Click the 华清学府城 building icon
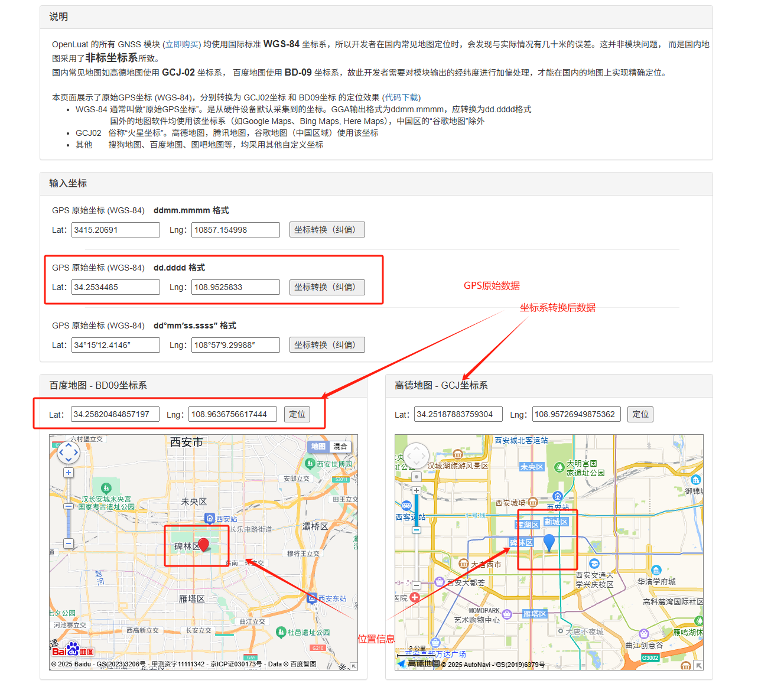 (x=656, y=570)
